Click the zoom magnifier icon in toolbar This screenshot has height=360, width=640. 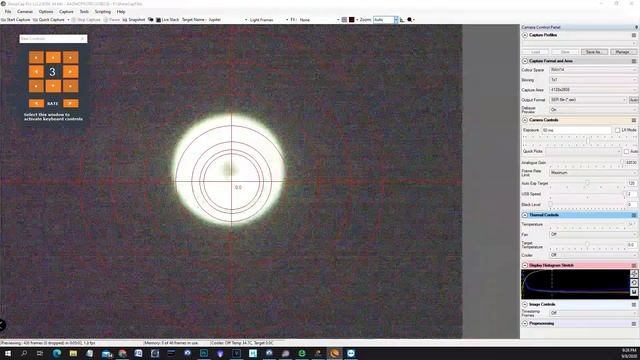410,20
